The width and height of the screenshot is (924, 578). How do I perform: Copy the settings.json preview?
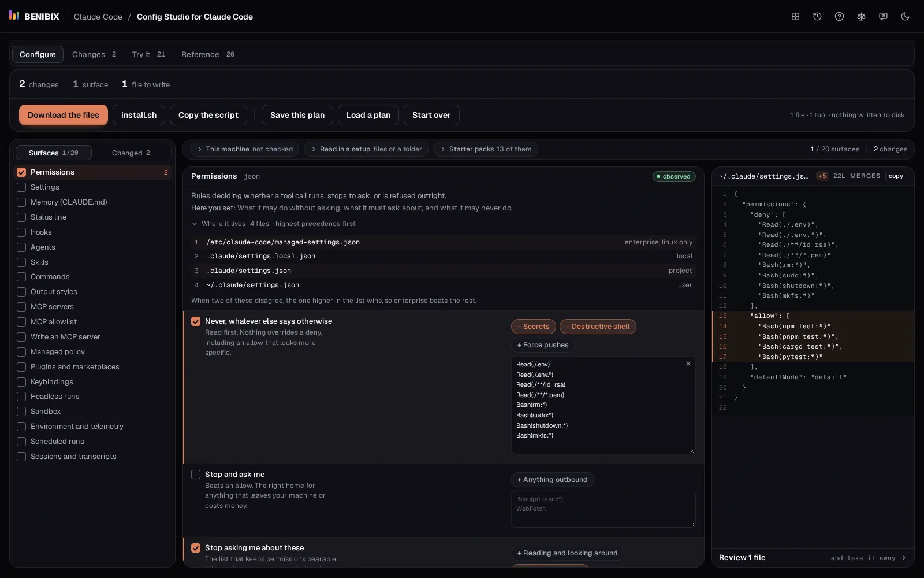coord(896,176)
